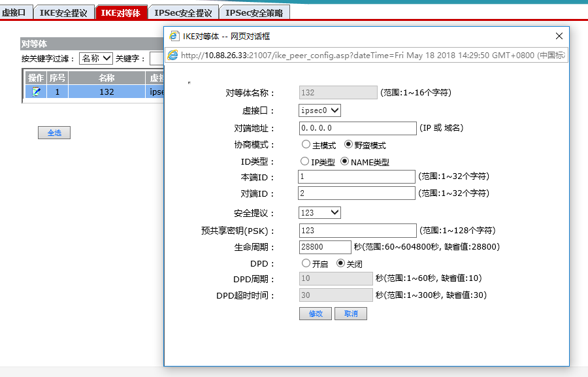Viewport: 588px width, 377px height.
Task: Click the 预共享密钥(PSK) input field
Action: [x=358, y=231]
